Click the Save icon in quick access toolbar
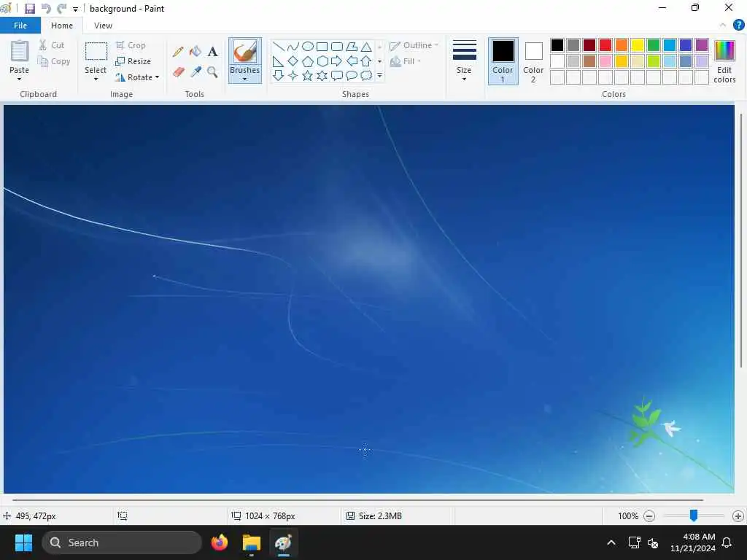 click(x=29, y=9)
